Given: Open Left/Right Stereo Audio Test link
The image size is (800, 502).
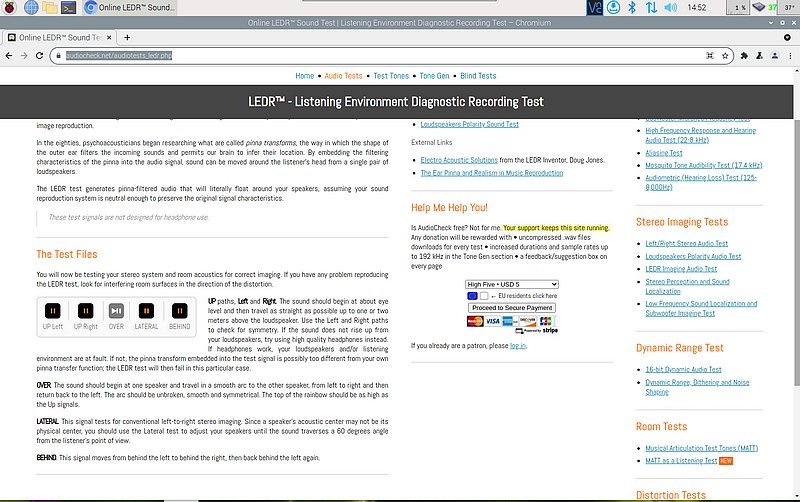Looking at the screenshot, I should tap(687, 243).
